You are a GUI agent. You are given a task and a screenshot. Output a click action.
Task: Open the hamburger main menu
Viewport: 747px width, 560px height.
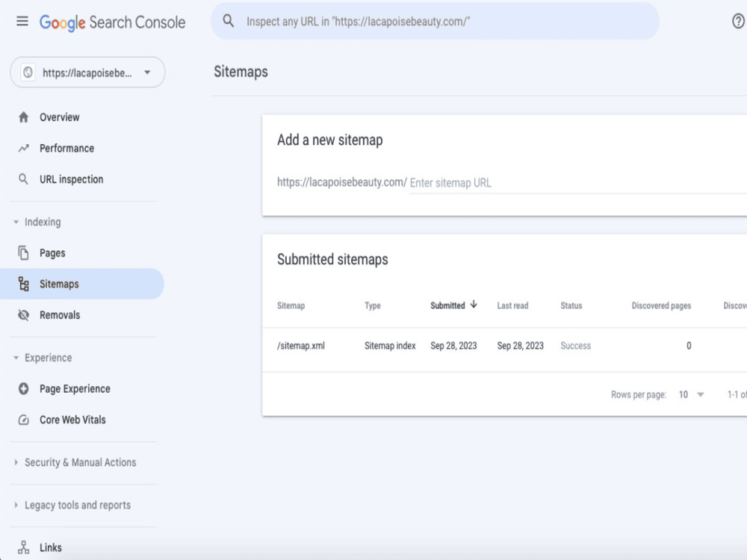(22, 22)
